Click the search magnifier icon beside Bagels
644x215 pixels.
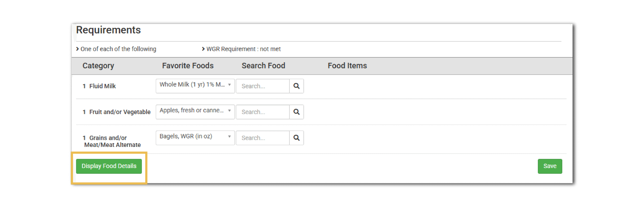click(x=296, y=138)
